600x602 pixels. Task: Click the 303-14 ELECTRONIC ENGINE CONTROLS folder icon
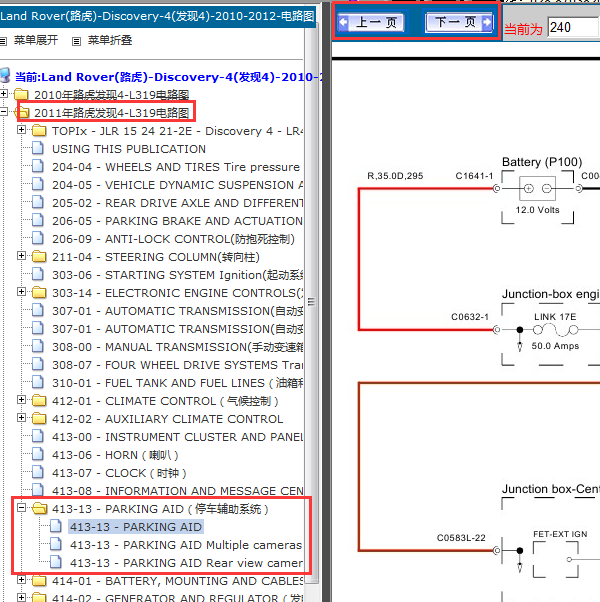tap(39, 293)
